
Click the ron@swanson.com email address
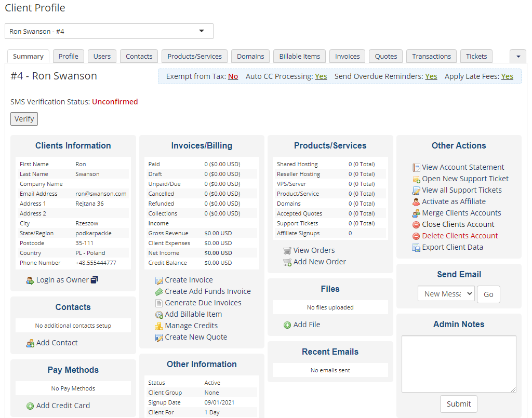click(x=101, y=194)
